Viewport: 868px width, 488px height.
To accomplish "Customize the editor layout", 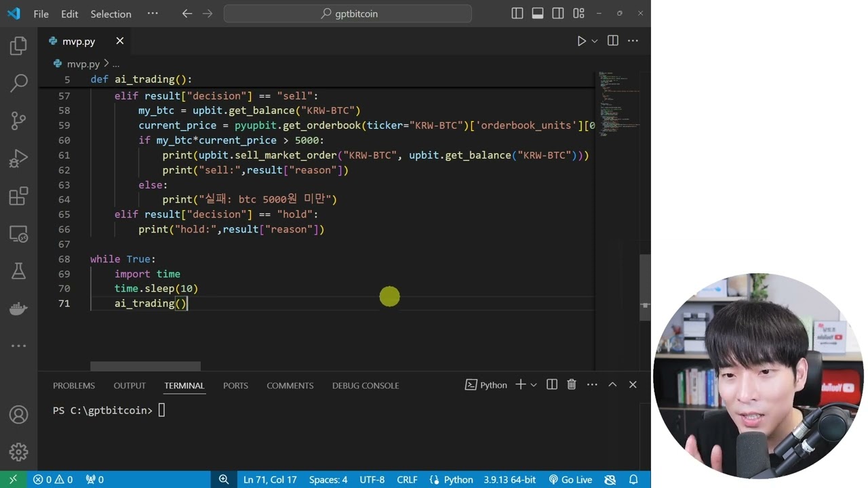I will [x=578, y=14].
